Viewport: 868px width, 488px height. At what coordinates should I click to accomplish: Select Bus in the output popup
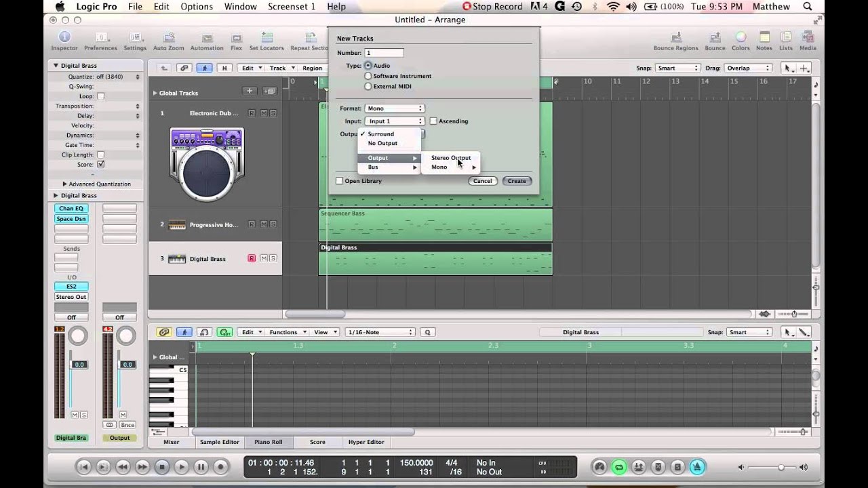pos(389,167)
